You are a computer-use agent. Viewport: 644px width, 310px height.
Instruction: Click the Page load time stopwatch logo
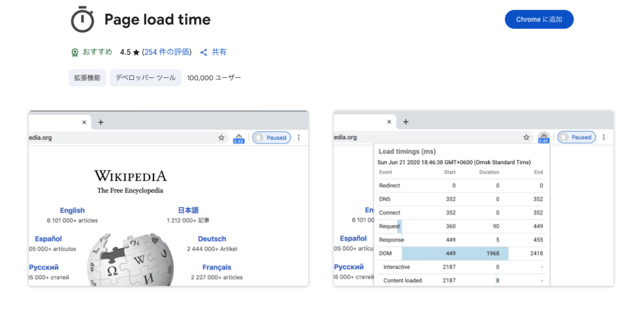click(82, 19)
